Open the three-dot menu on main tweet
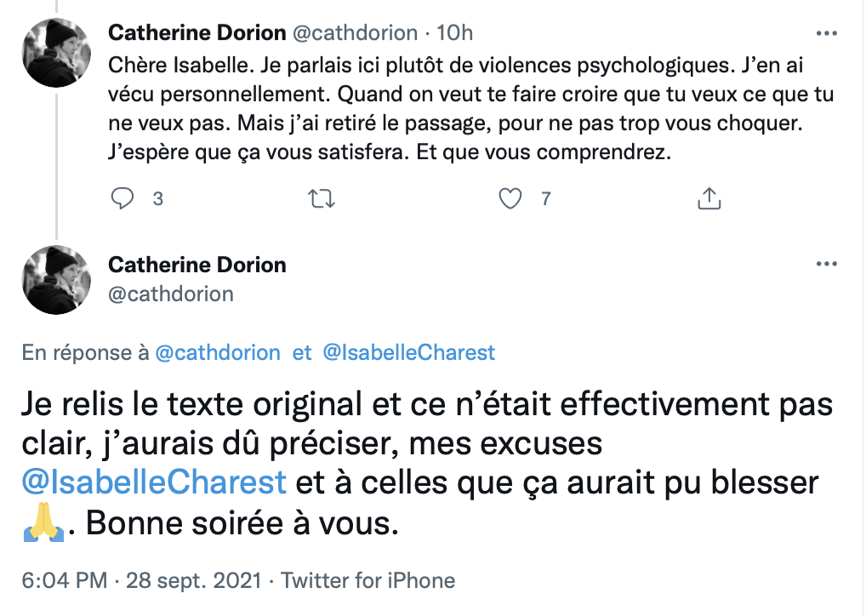Viewport: 866px width, 616px height. click(827, 264)
